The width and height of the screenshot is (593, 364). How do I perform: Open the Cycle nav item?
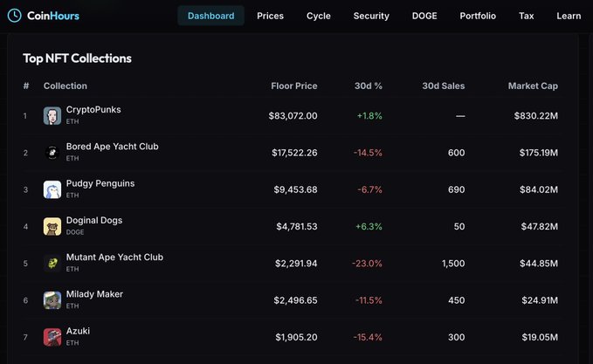319,16
